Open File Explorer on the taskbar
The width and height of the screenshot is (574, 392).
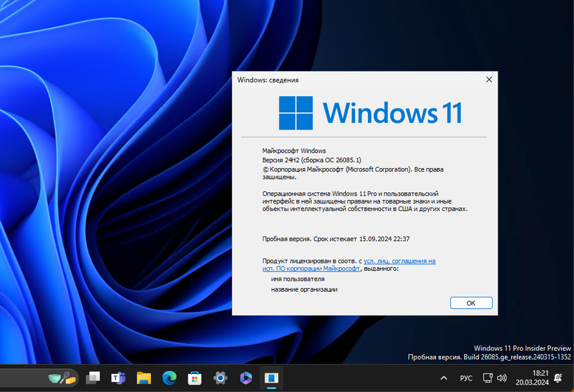(143, 378)
